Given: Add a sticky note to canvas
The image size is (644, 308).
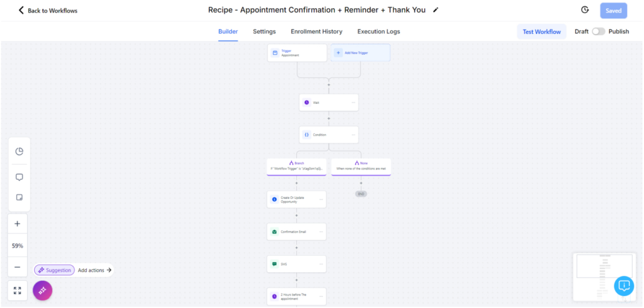Looking at the screenshot, I should pyautogui.click(x=19, y=198).
